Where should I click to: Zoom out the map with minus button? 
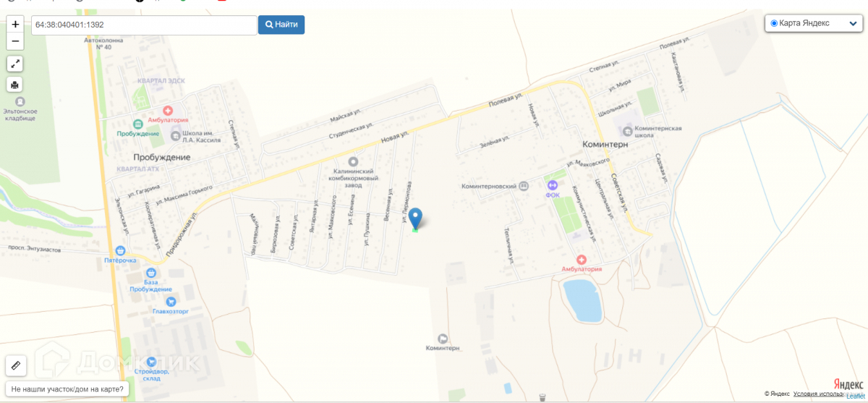tap(15, 41)
